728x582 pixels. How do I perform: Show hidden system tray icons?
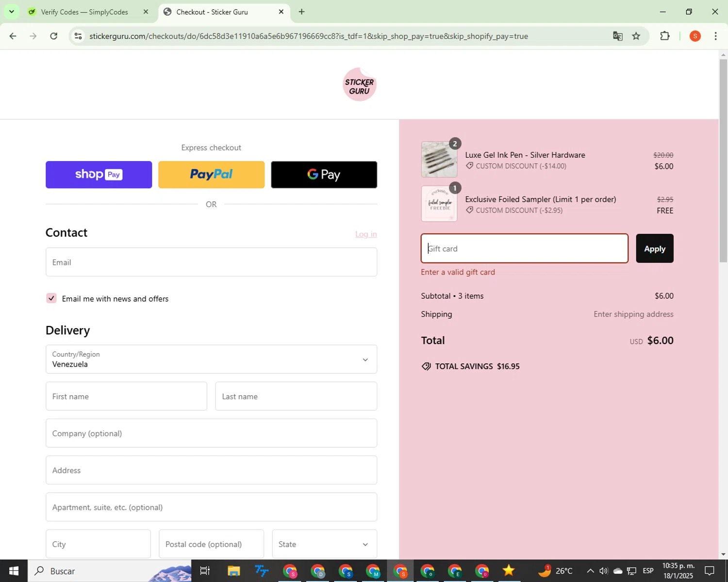pos(590,571)
